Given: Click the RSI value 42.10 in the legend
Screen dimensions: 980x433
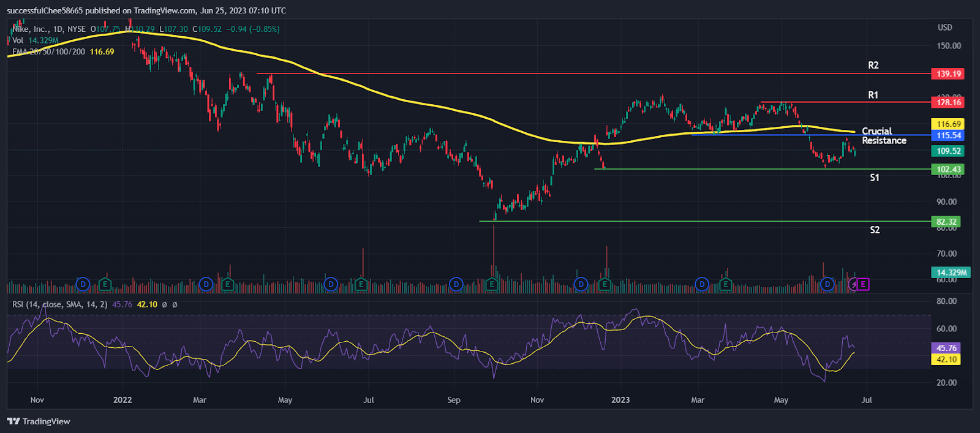Looking at the screenshot, I should (147, 304).
